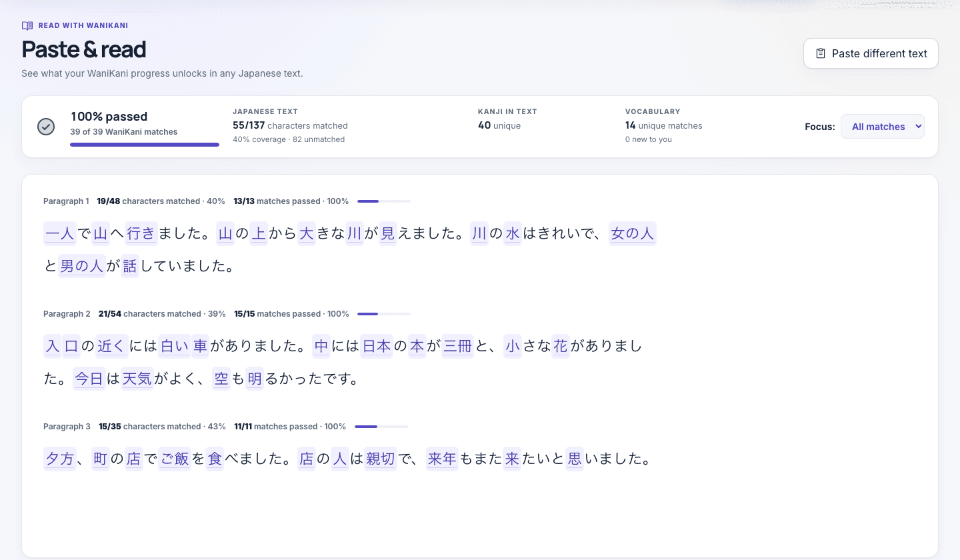This screenshot has height=560, width=960.
Task: Click the 0 new to you text
Action: 649,139
